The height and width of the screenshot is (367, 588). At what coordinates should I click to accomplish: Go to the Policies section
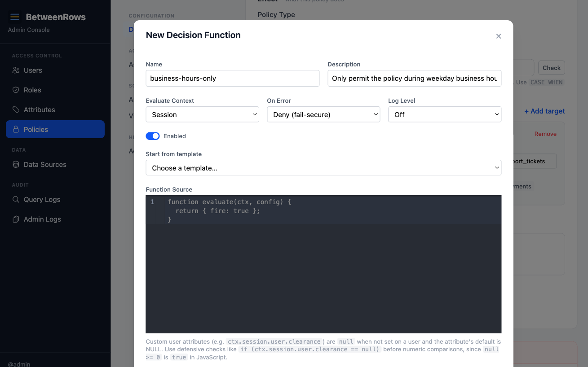point(55,129)
